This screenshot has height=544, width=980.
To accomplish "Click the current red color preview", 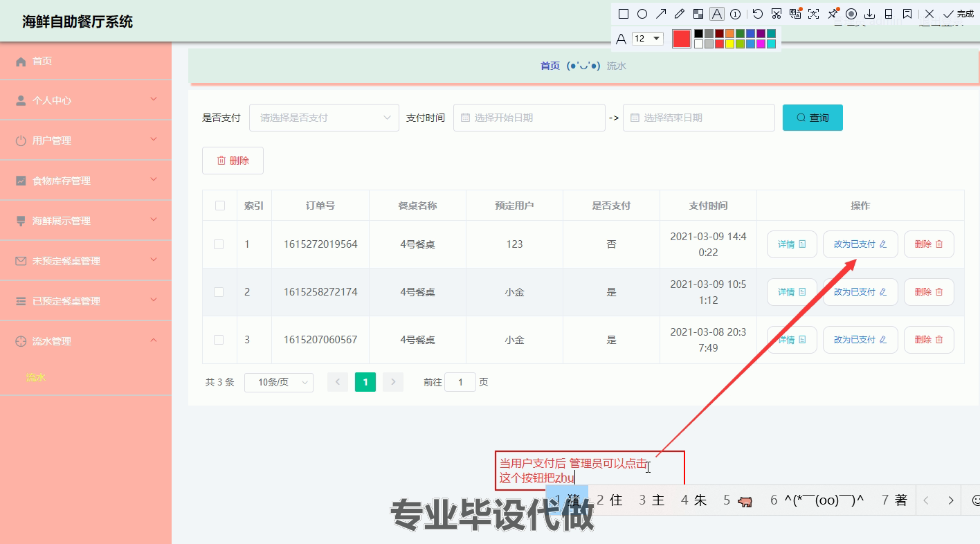I will click(682, 39).
